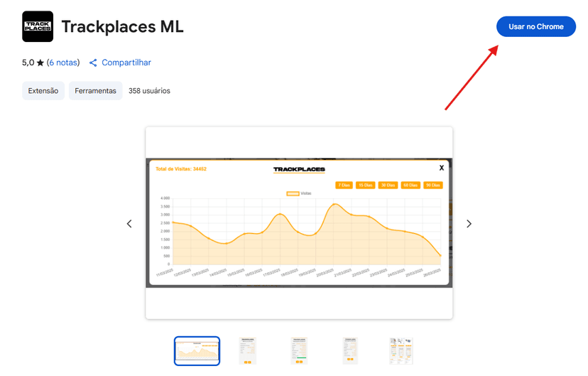Select the Extensão category chip
The width and height of the screenshot is (588, 376).
[x=43, y=91]
